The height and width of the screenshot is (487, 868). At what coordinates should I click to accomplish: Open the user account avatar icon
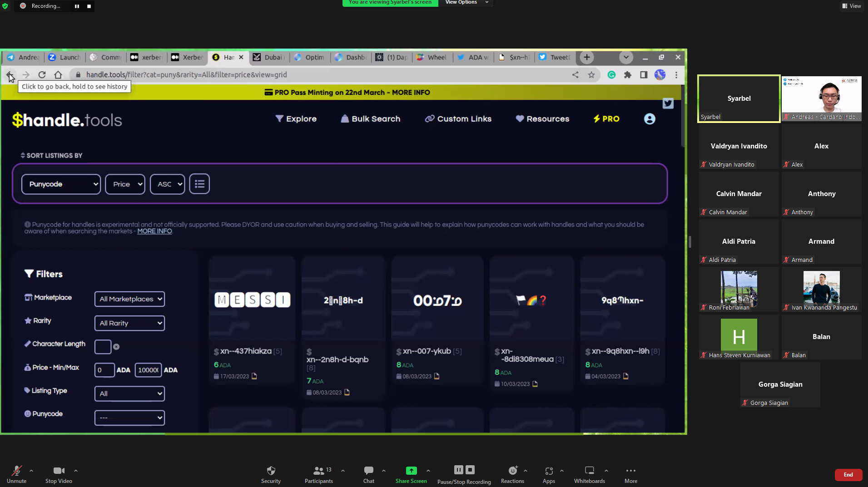[650, 119]
